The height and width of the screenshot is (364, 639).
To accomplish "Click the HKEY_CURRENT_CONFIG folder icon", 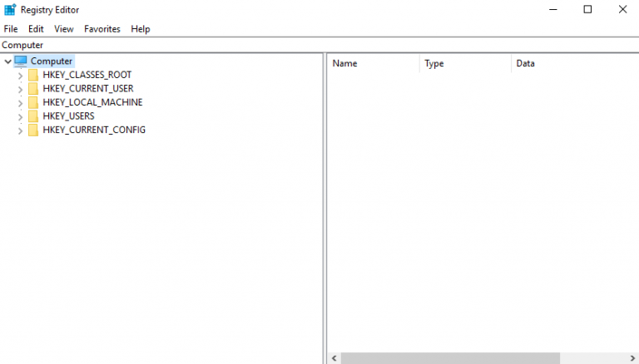I will 33,130.
